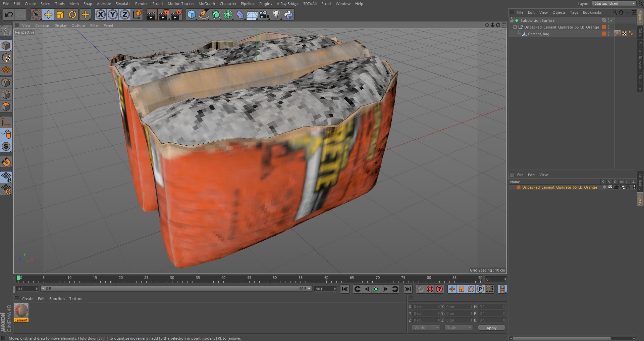Add a Camera object
644x341 pixels.
pyautogui.click(x=264, y=14)
